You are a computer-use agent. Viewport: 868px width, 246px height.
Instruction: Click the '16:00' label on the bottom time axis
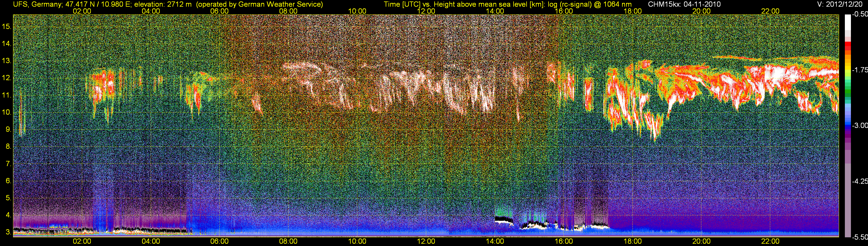(x=564, y=241)
